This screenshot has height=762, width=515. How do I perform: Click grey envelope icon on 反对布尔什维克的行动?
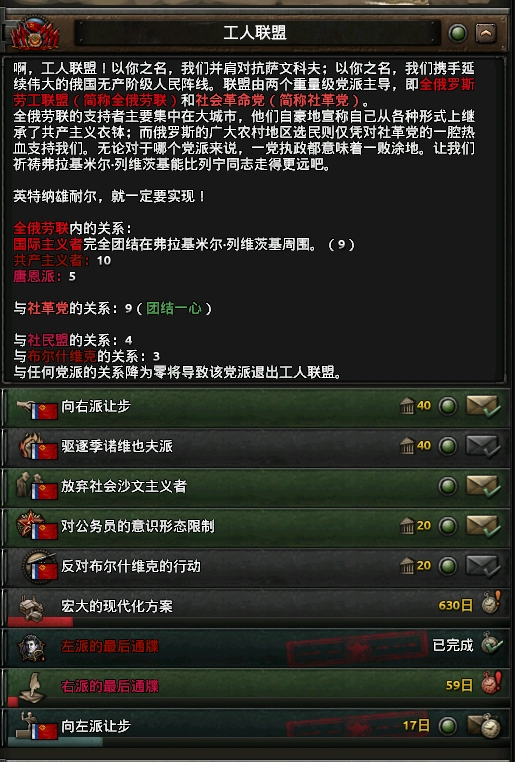tap(482, 566)
